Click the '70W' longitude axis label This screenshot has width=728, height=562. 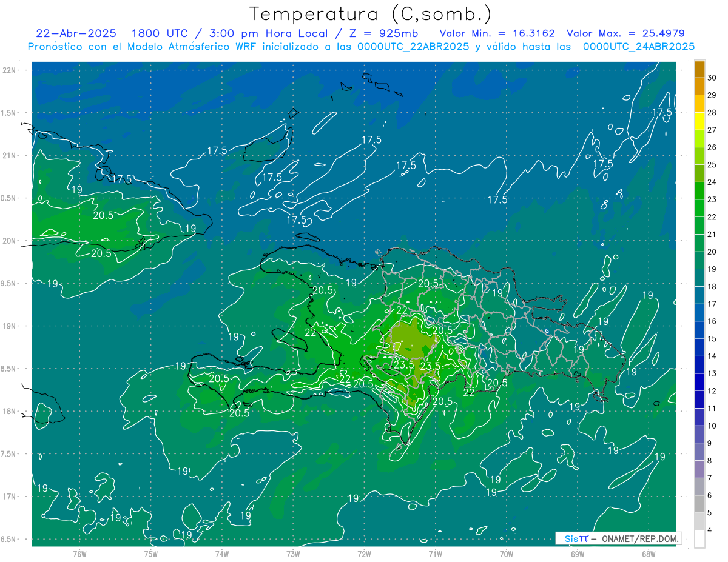[x=507, y=554]
